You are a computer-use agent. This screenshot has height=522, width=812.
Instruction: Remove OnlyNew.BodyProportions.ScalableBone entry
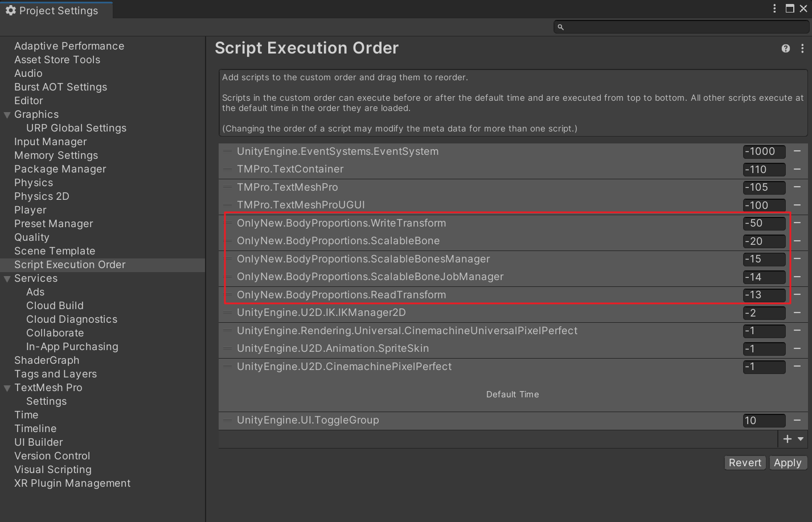pos(797,241)
